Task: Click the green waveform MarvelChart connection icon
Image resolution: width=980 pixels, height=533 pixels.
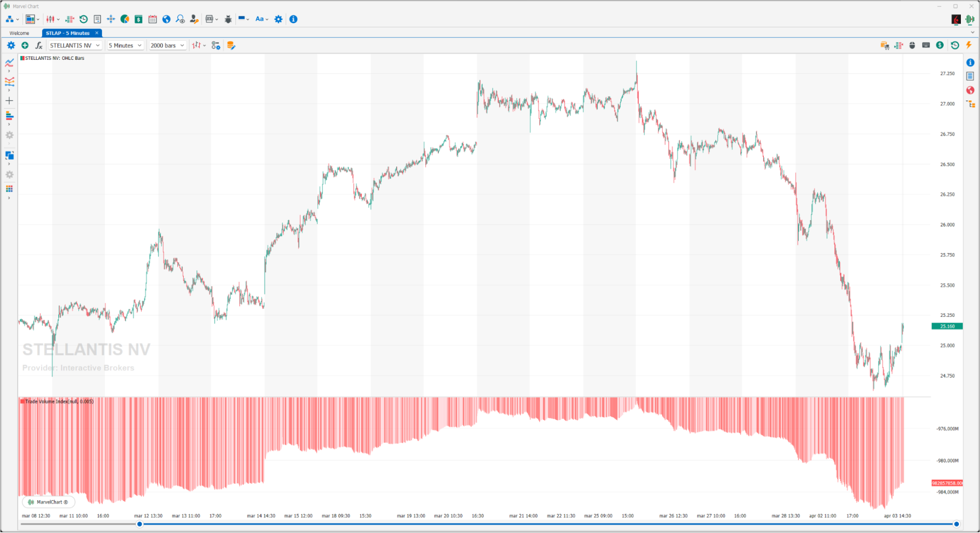Action: point(969,19)
